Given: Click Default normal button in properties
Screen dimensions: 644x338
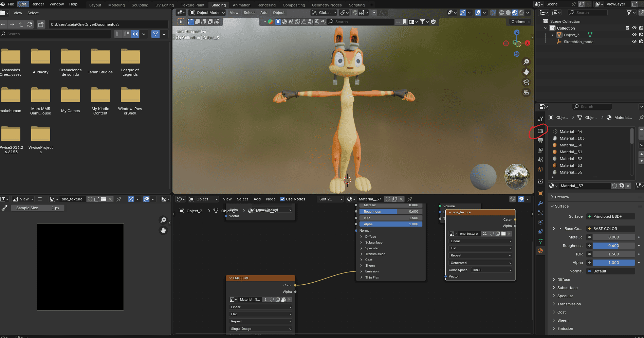Looking at the screenshot, I should (611, 271).
